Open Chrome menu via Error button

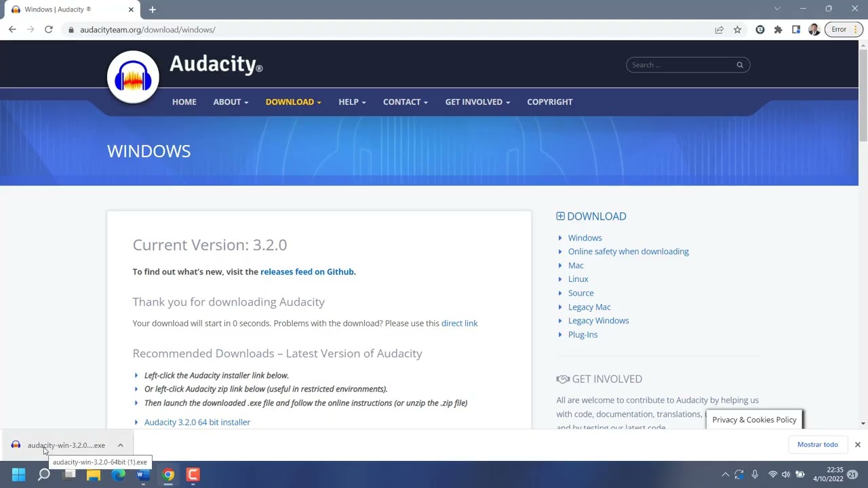844,30
